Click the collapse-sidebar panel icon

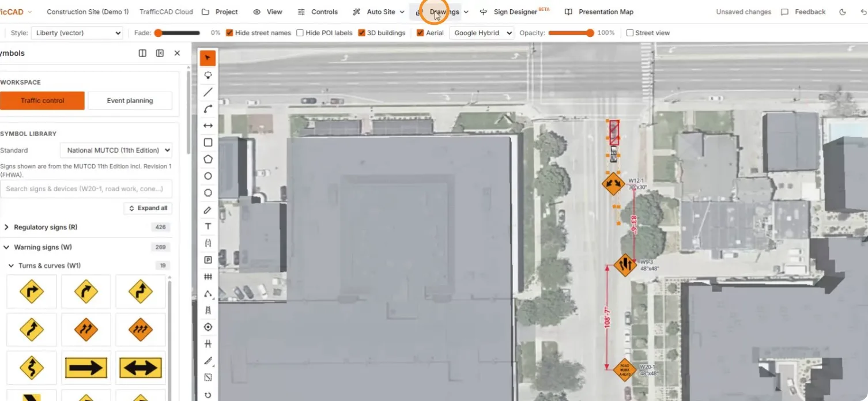click(x=160, y=53)
